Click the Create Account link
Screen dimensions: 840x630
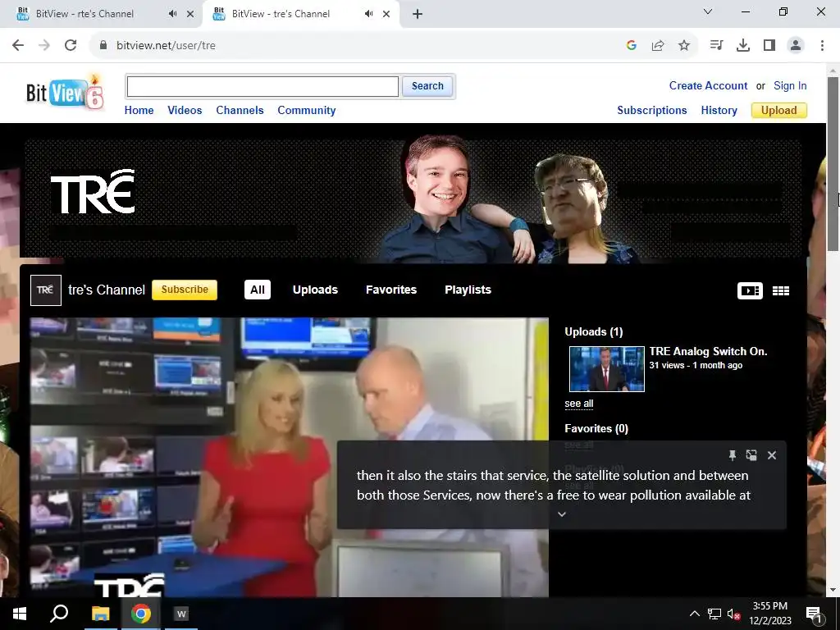click(708, 85)
